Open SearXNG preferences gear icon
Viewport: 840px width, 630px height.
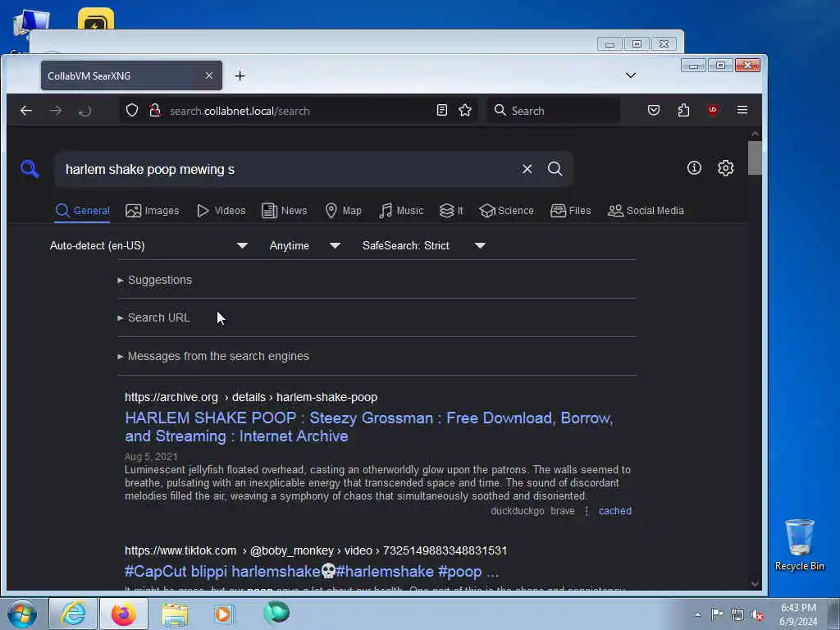point(725,168)
